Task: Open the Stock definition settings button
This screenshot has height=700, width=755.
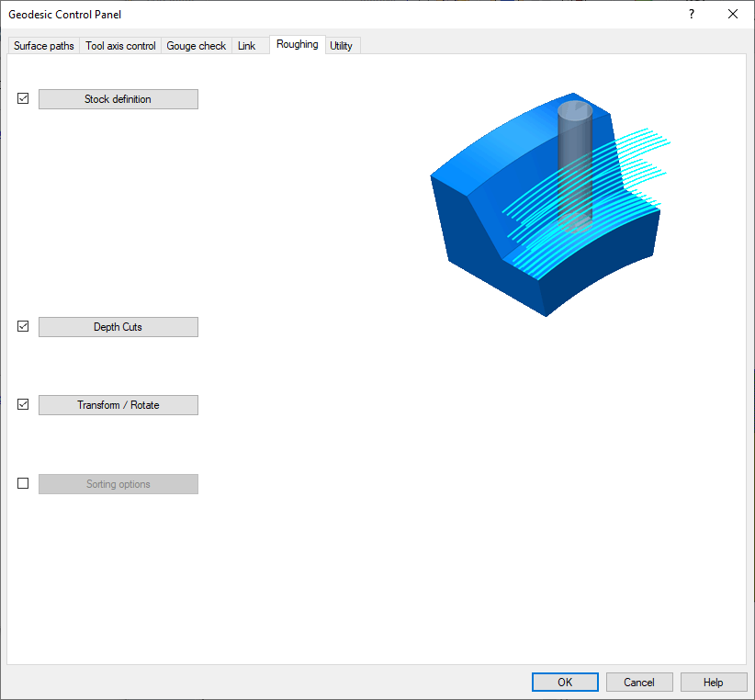Action: coord(118,99)
